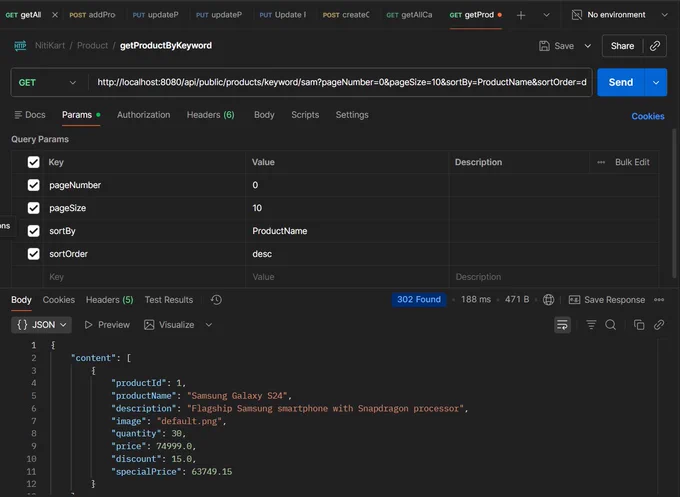The width and height of the screenshot is (680, 497).
Task: Expand the Visualize options chevron
Action: coord(209,325)
